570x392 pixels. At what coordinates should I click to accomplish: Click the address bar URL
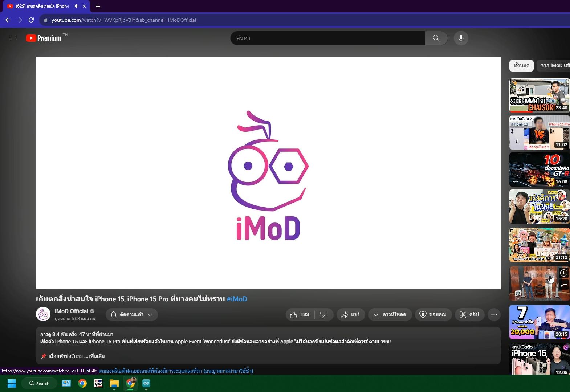tap(124, 20)
